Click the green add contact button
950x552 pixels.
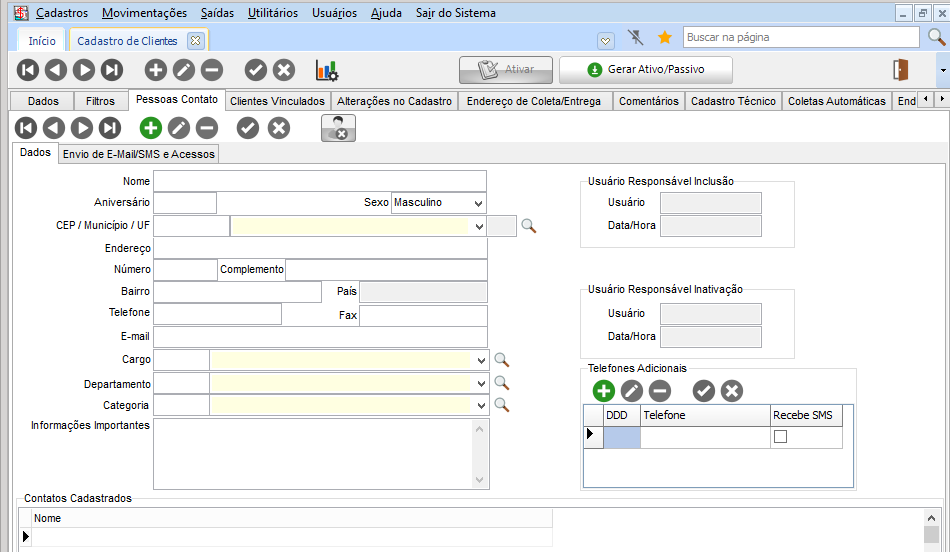click(x=150, y=128)
